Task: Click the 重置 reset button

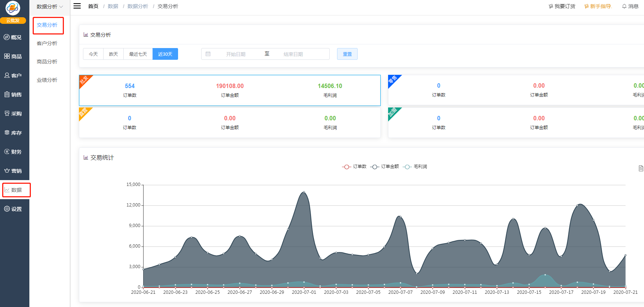Action: click(x=347, y=54)
